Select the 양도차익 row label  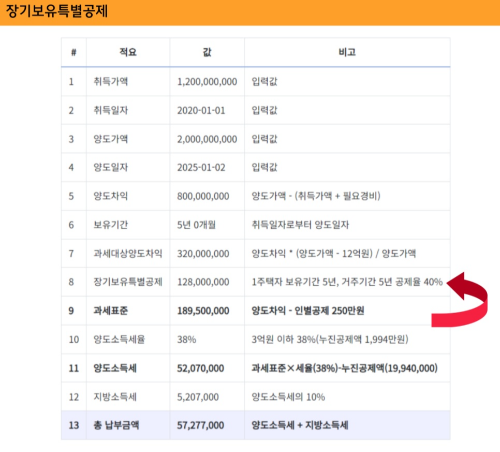point(111,196)
